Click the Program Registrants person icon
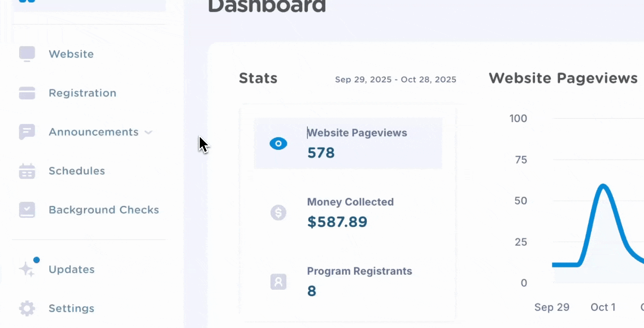This screenshot has width=644, height=328. point(278,282)
